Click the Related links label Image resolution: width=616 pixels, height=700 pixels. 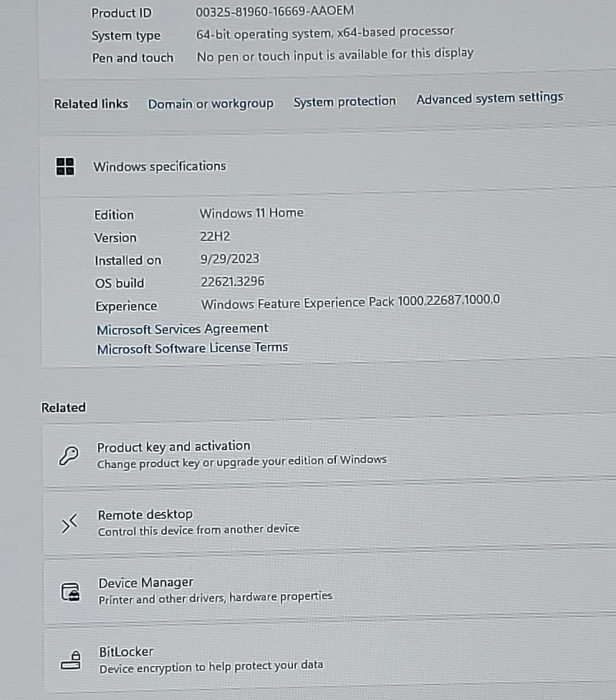(91, 104)
